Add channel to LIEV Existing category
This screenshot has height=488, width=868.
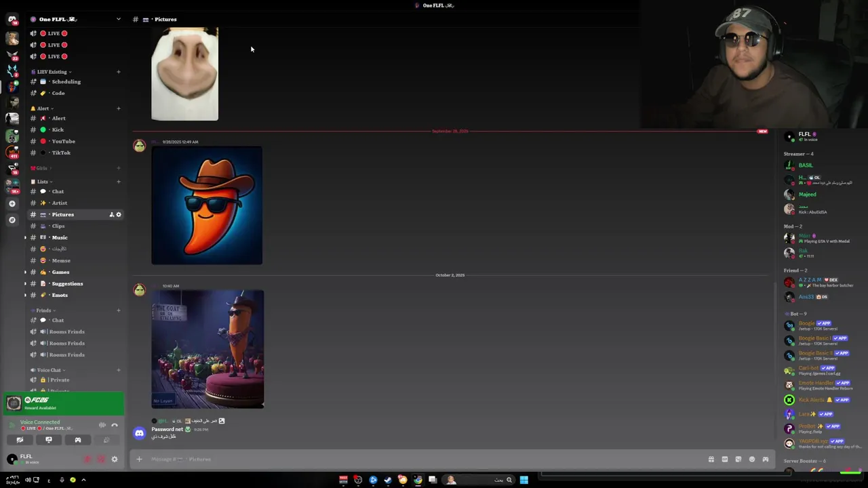119,72
